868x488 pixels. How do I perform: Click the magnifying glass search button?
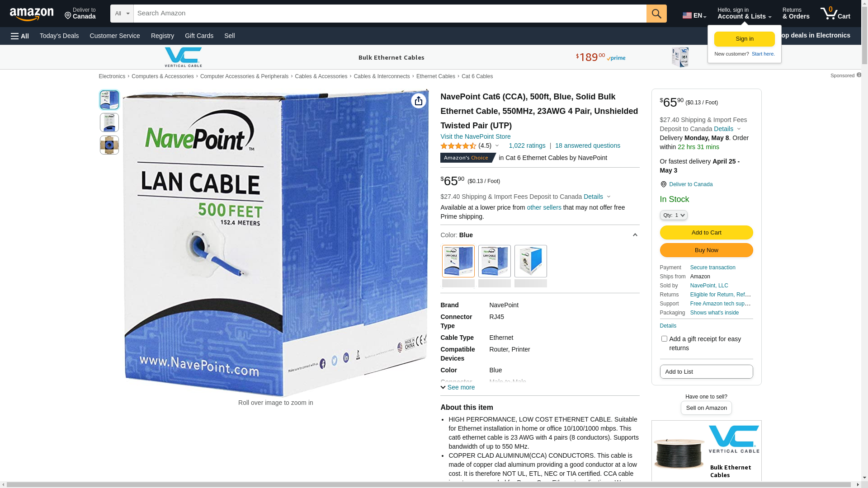pos(656,14)
